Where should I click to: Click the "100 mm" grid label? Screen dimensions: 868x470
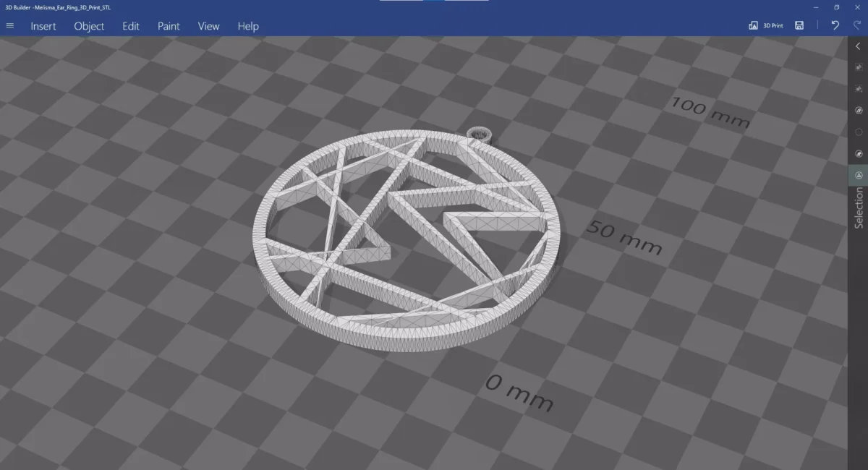click(x=710, y=112)
